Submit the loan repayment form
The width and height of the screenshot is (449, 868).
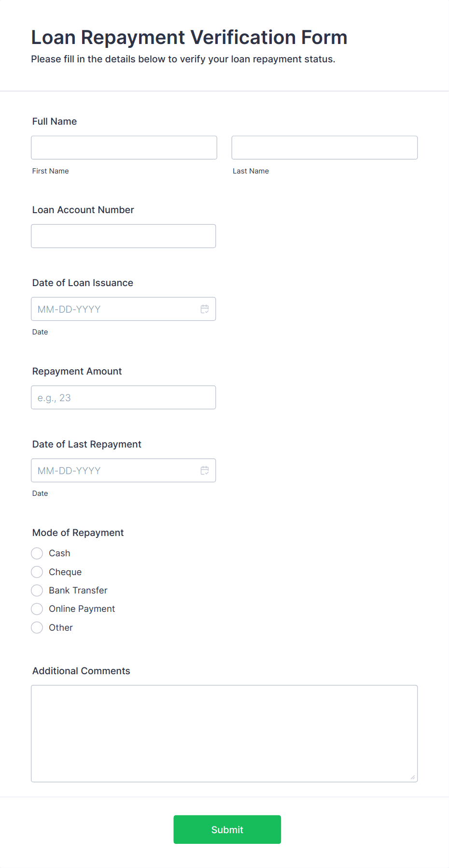click(x=227, y=829)
